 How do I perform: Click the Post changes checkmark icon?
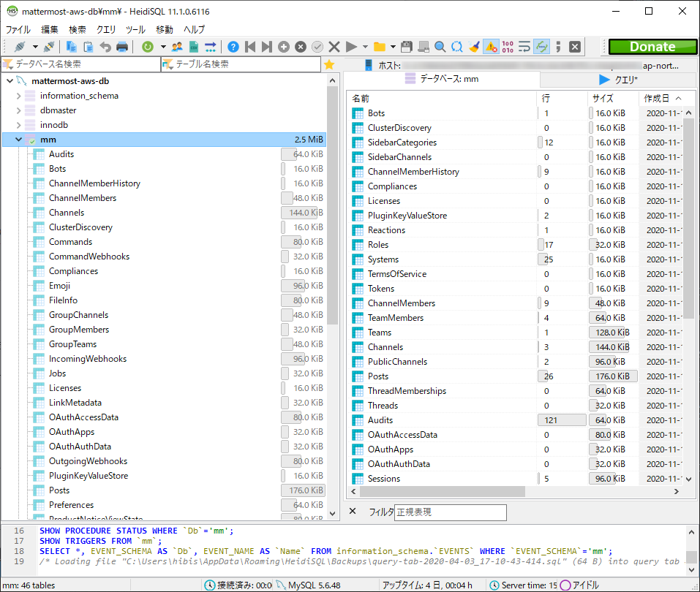tap(317, 47)
